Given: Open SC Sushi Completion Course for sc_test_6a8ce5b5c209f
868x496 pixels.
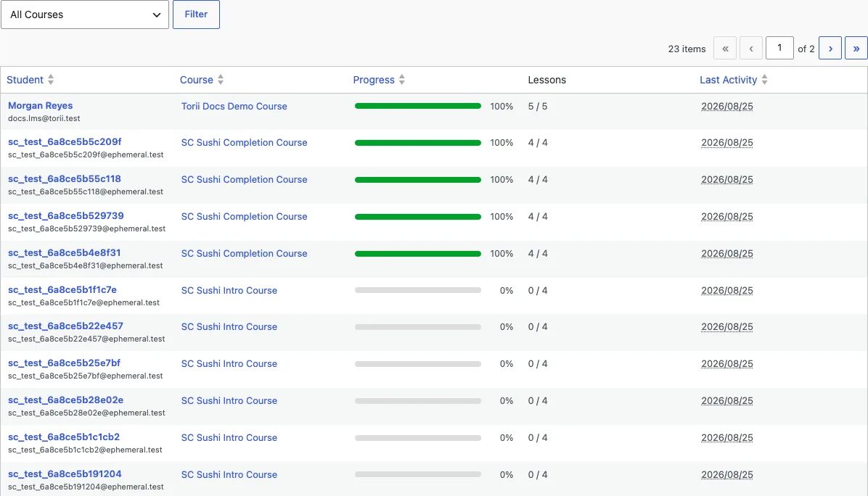Looking at the screenshot, I should pyautogui.click(x=244, y=143).
